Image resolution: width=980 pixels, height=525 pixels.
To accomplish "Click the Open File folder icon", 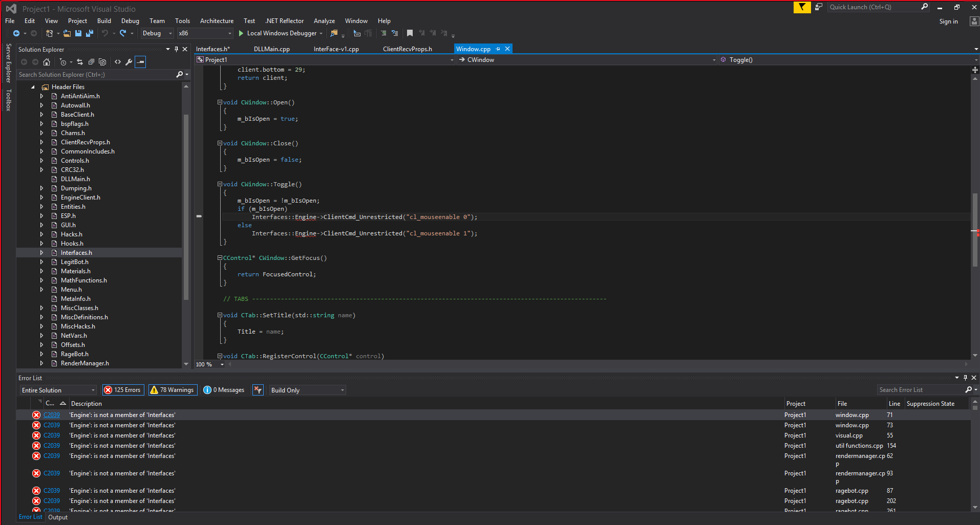I will 67,33.
